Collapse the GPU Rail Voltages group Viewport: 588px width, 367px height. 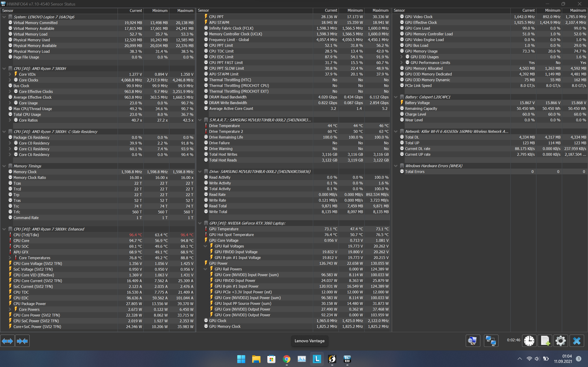click(x=205, y=246)
